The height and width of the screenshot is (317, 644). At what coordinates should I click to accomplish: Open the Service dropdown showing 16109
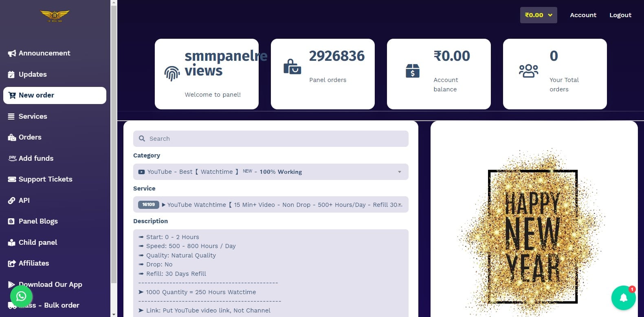click(x=270, y=205)
